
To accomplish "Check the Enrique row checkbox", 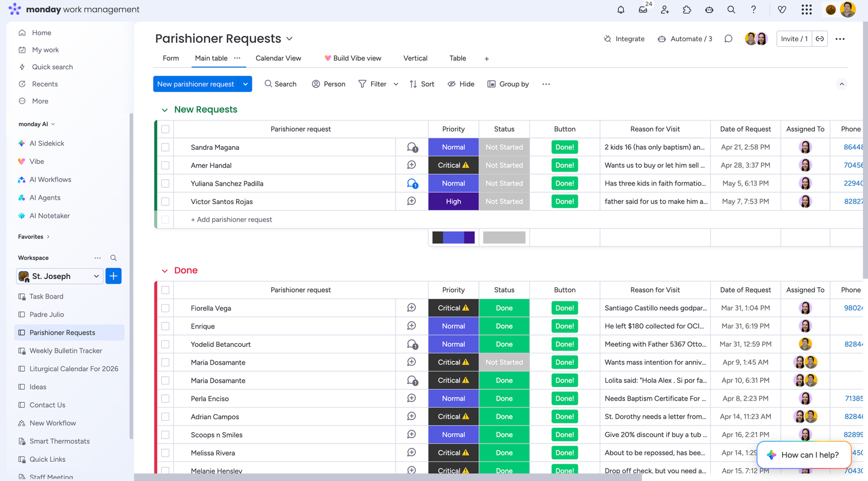I will point(165,326).
